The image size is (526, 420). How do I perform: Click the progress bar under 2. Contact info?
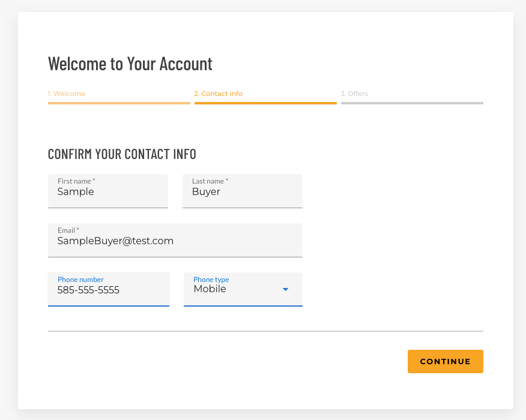point(265,103)
